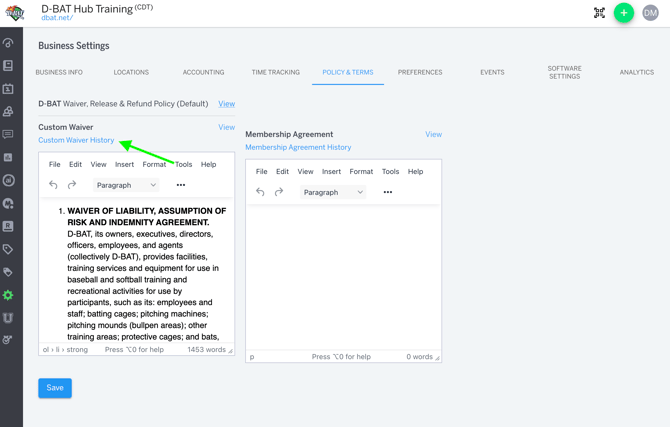670x427 pixels.
Task: Reveal more options in Membership Agreement toolbar
Action: tap(388, 192)
